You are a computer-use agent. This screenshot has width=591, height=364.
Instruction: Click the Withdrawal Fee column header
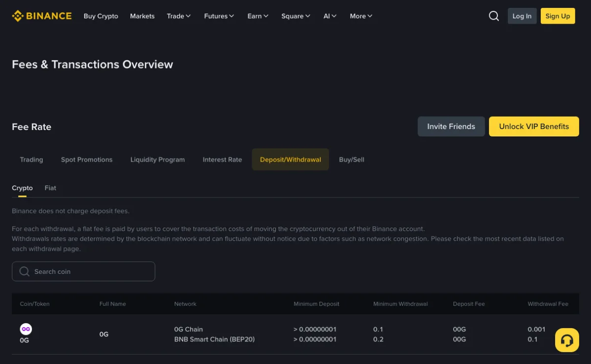click(548, 304)
